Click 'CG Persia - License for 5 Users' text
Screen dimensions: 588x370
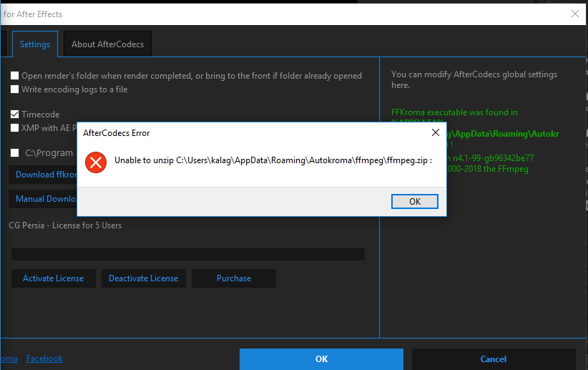(65, 225)
